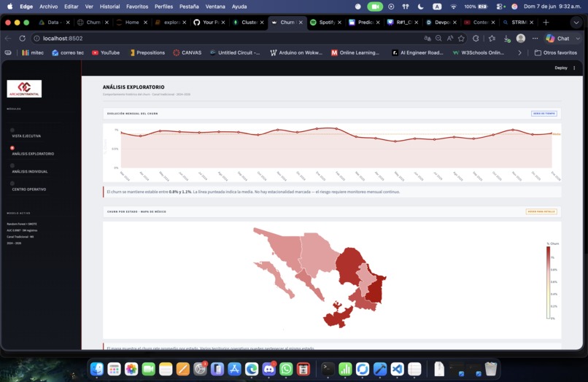
Task: Reload the page with the refresh icon
Action: pos(22,38)
